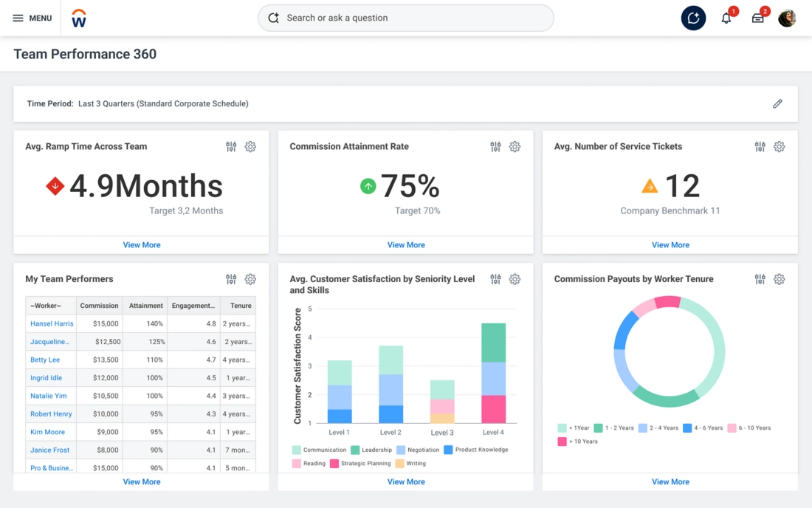View More on Commission Payouts card
812x508 pixels.
[x=670, y=481]
